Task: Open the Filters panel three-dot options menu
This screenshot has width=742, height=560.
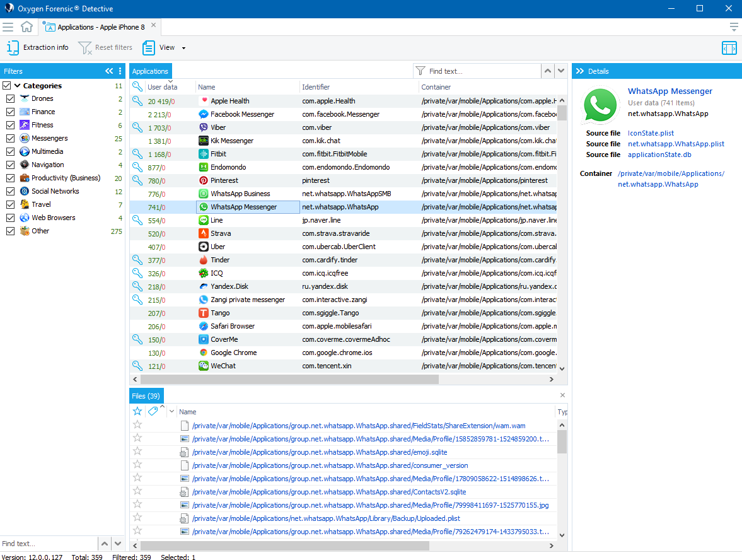Action: click(120, 71)
